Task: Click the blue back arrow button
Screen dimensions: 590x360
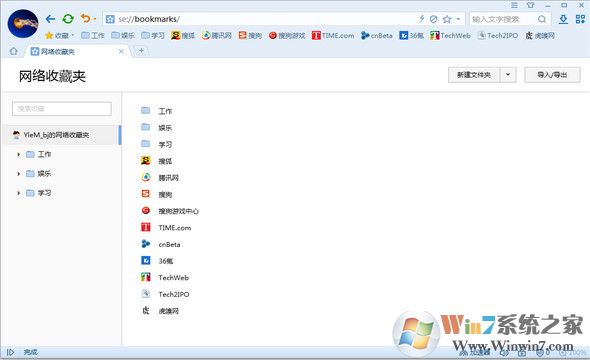Action: click(50, 19)
